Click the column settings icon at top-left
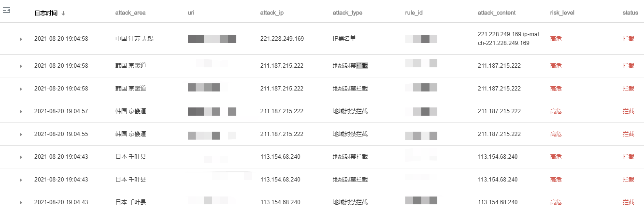The width and height of the screenshot is (644, 212). (x=6, y=10)
